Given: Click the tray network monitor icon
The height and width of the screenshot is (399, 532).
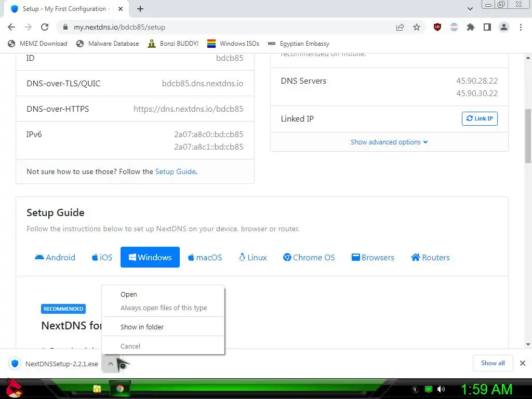Looking at the screenshot, I should tap(429, 389).
